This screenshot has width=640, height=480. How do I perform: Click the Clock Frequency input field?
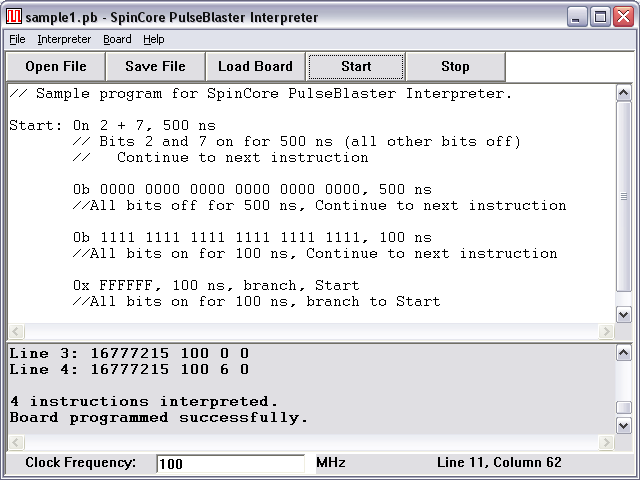(x=230, y=464)
